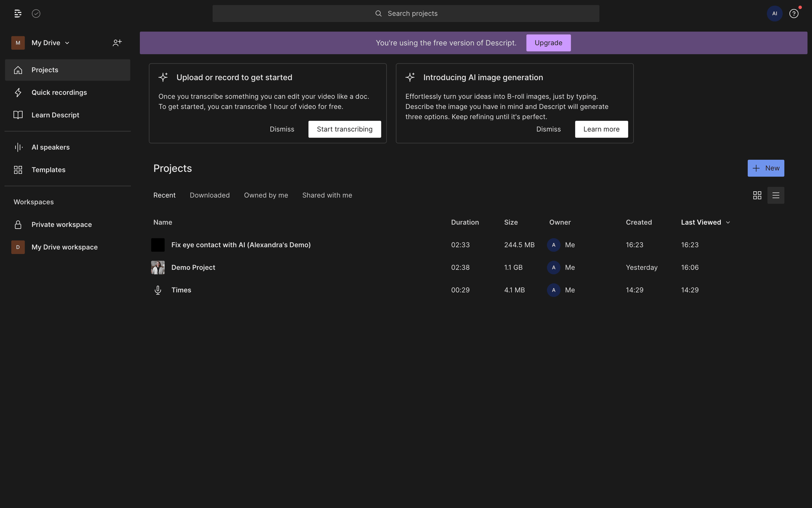812x508 pixels.
Task: Click the microphone icon beside the Times project
Action: point(158,290)
